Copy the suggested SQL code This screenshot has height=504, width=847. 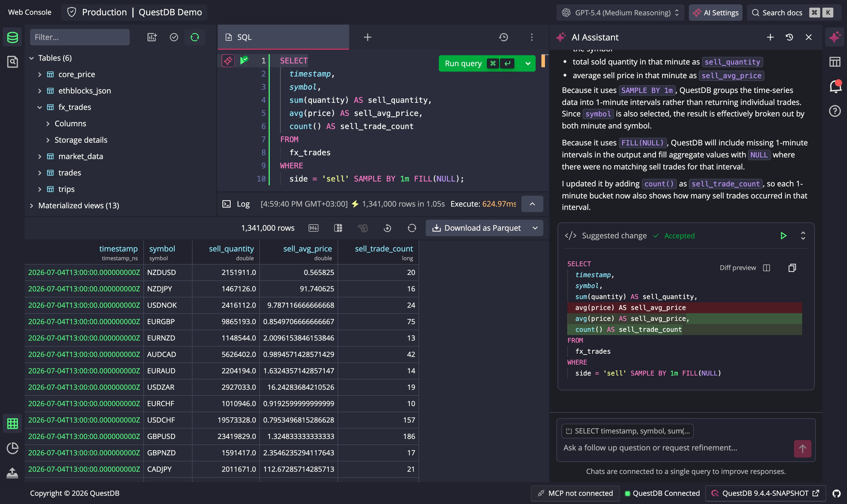click(792, 268)
